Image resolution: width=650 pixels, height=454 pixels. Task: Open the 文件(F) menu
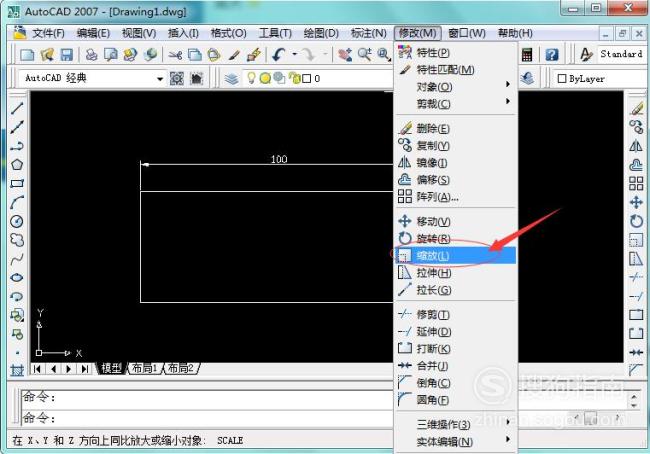click(49, 33)
